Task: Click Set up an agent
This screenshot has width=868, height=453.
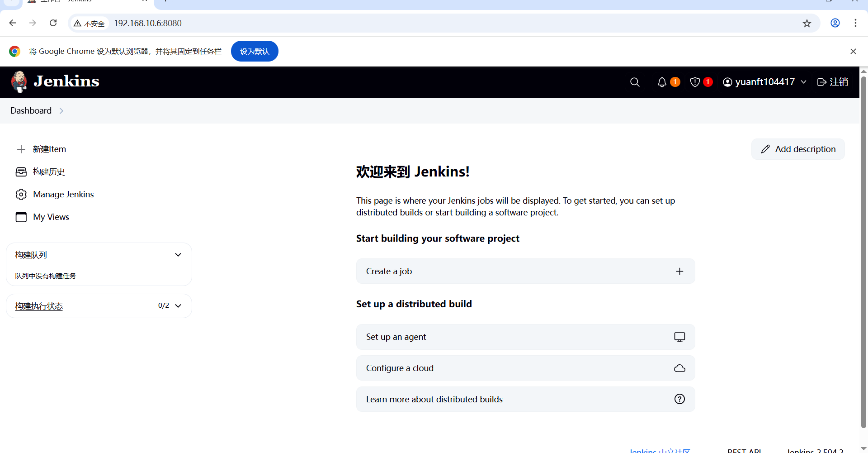Action: pos(525,337)
